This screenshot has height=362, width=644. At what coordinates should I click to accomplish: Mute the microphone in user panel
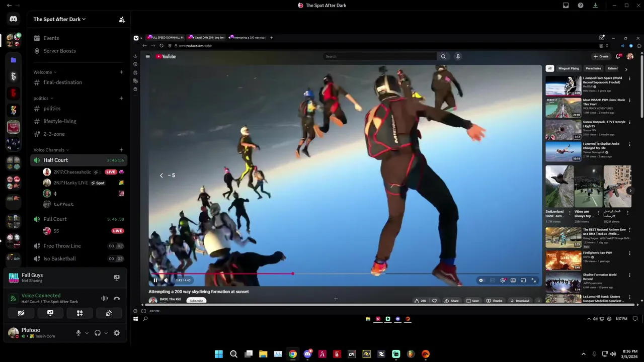(78, 333)
